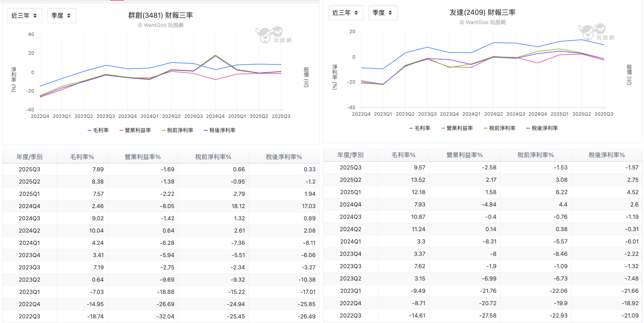
Task: Click WantGoo 玩股網 credit under the 群創 title
Action: point(161,25)
